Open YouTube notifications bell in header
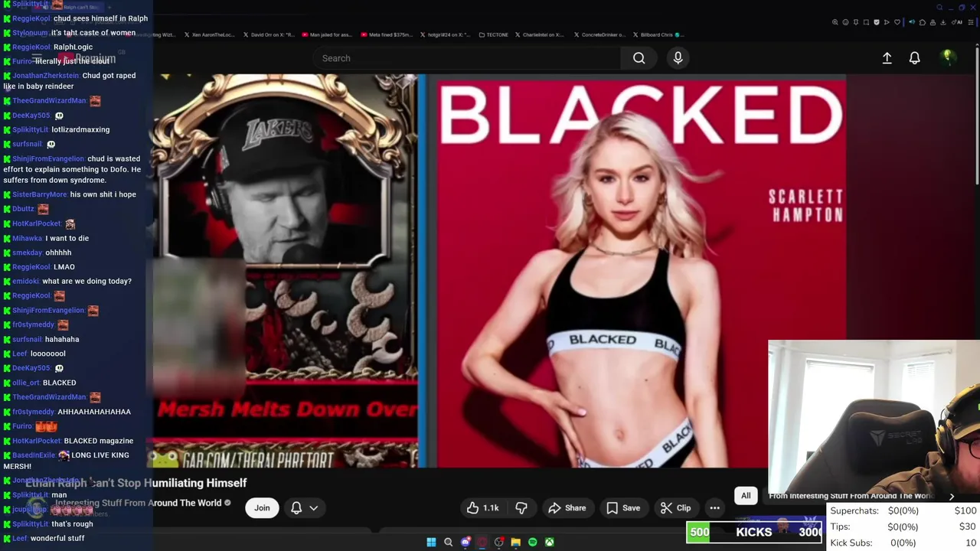The height and width of the screenshot is (551, 980). [914, 58]
